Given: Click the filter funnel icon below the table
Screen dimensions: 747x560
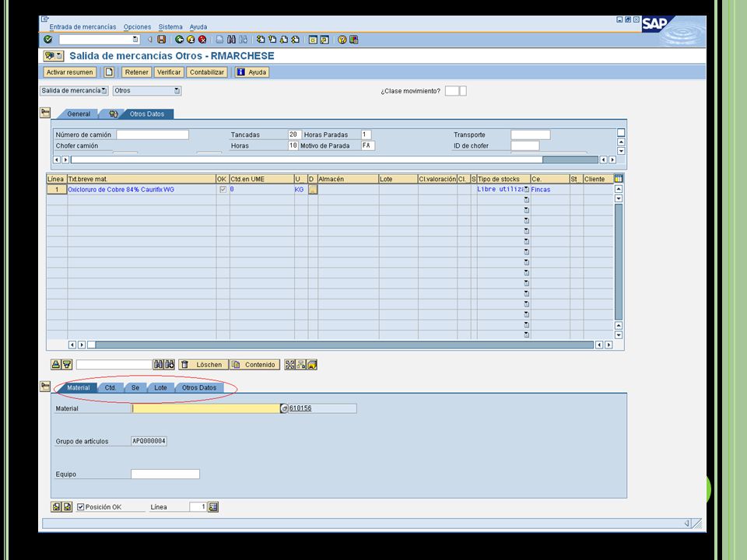Looking at the screenshot, I should pyautogui.click(x=67, y=365).
